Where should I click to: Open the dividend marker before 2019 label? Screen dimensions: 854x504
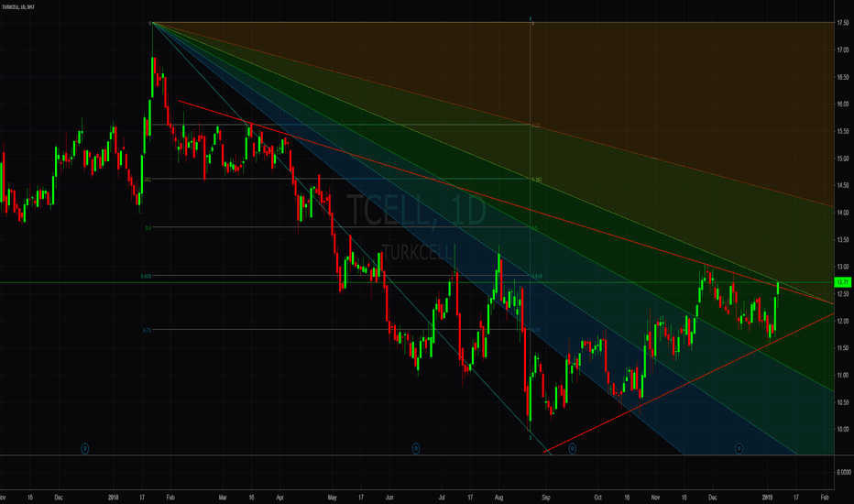[x=739, y=448]
